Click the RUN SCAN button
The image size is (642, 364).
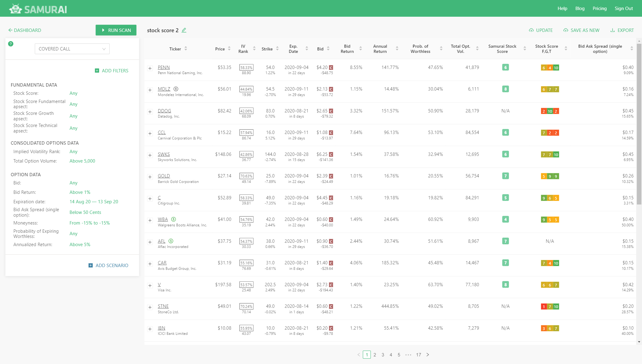pos(116,30)
